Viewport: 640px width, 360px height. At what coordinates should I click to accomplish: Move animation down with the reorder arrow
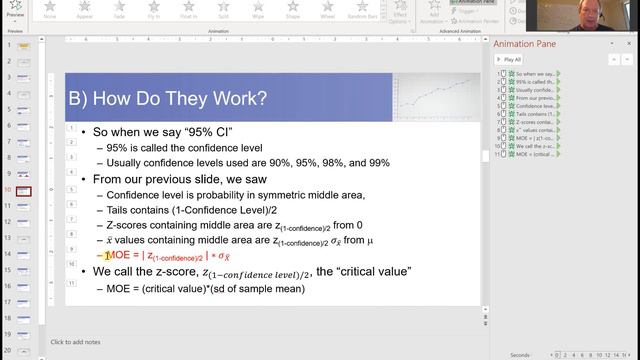627,60
